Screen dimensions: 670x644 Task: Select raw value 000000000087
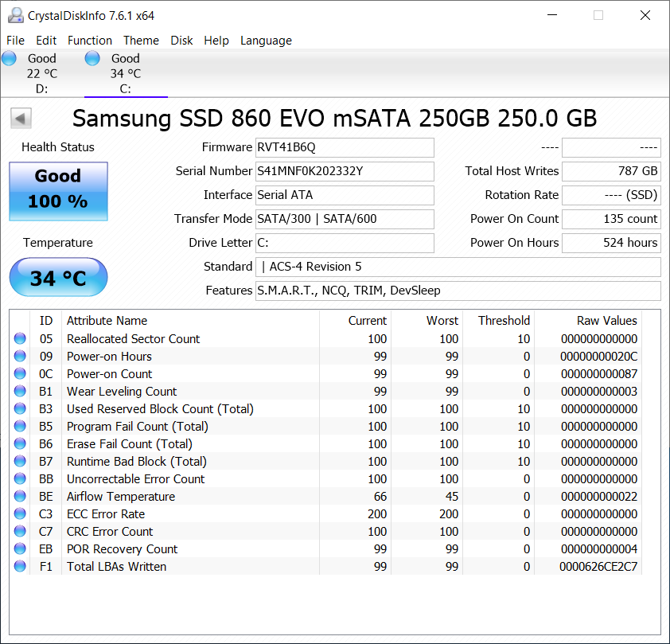tap(599, 374)
